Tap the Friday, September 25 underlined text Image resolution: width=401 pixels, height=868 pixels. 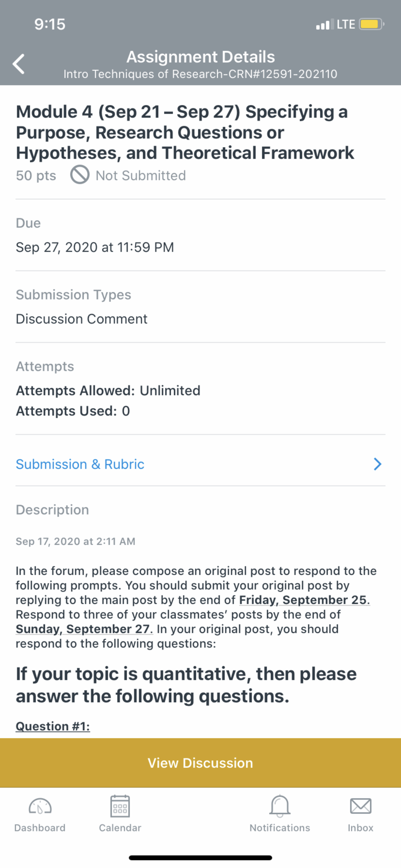[x=305, y=600]
